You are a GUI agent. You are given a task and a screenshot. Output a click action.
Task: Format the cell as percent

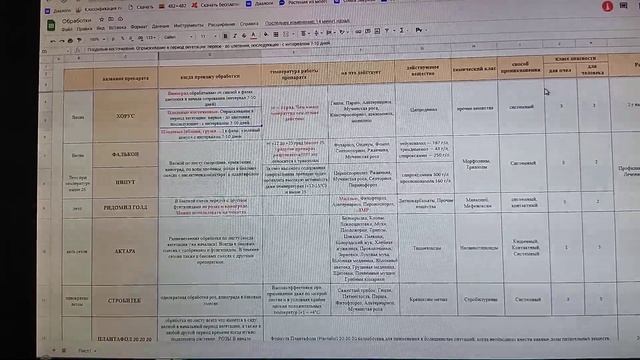point(122,38)
